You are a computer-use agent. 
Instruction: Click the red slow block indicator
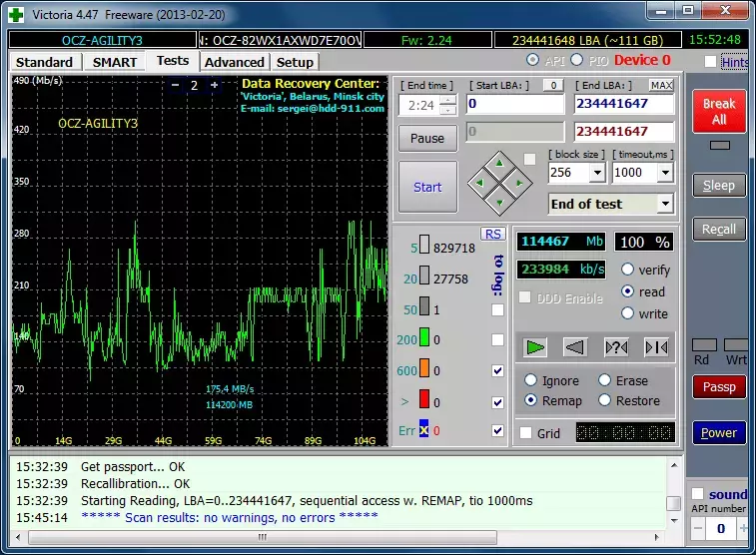pyautogui.click(x=424, y=399)
